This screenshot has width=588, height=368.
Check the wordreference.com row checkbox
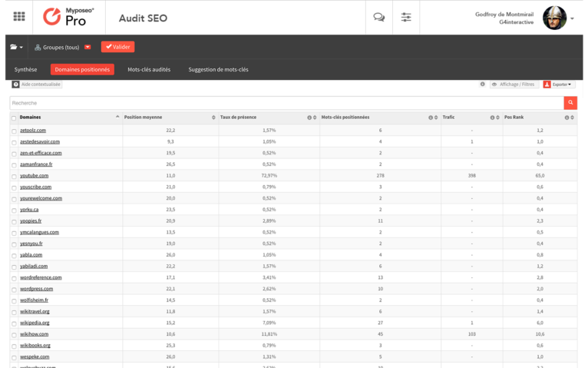point(14,278)
